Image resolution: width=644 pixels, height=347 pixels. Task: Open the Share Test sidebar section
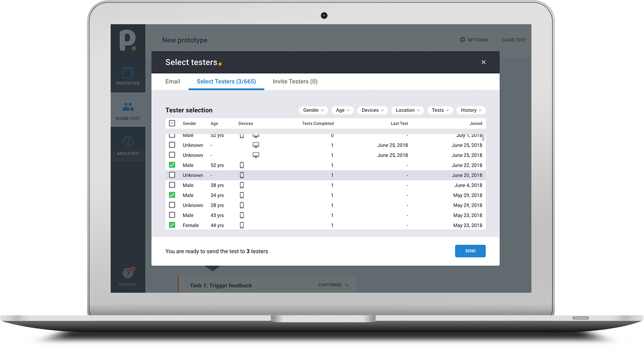tap(128, 110)
